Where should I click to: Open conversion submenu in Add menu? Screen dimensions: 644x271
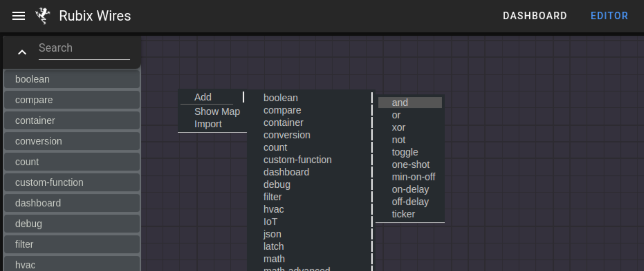[x=311, y=135]
